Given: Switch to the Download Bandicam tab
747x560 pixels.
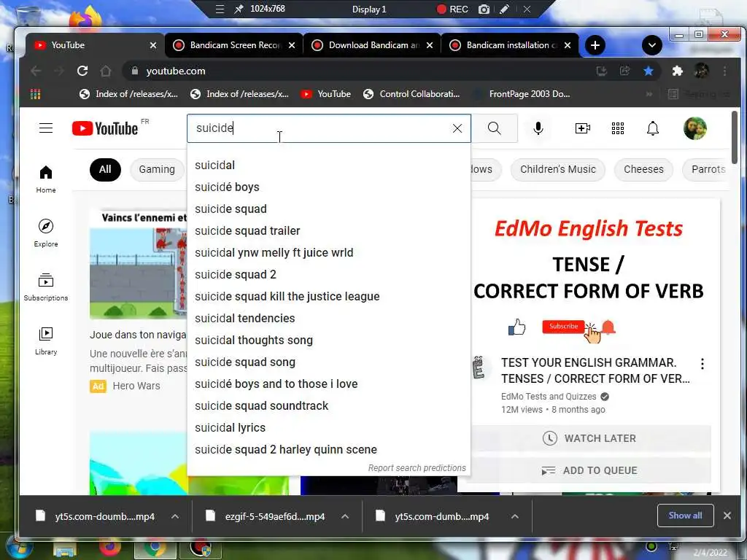Looking at the screenshot, I should pos(371,45).
